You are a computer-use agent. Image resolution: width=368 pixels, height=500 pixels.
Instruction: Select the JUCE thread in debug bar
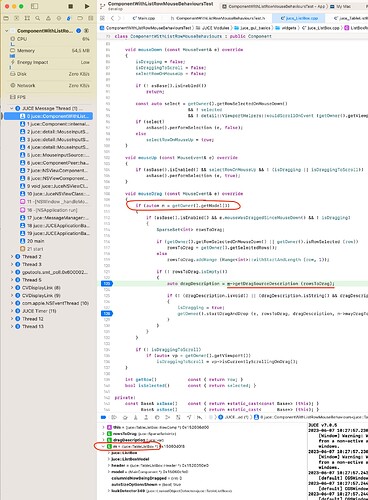(233, 417)
